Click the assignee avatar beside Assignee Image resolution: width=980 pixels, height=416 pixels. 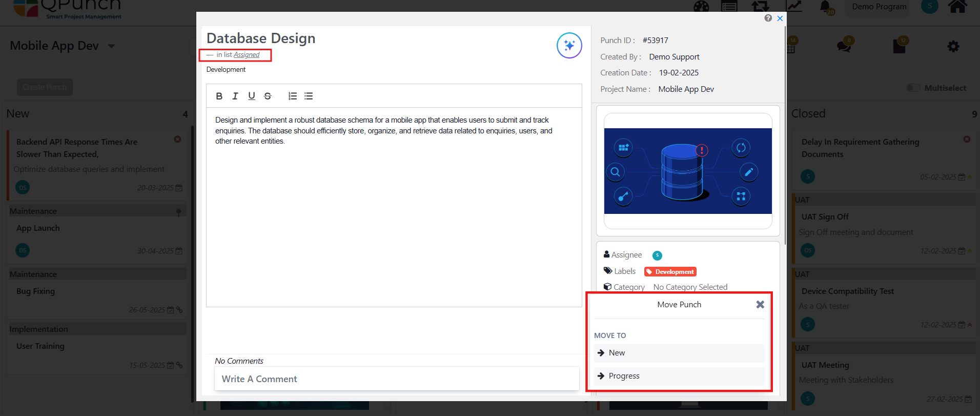click(x=657, y=255)
